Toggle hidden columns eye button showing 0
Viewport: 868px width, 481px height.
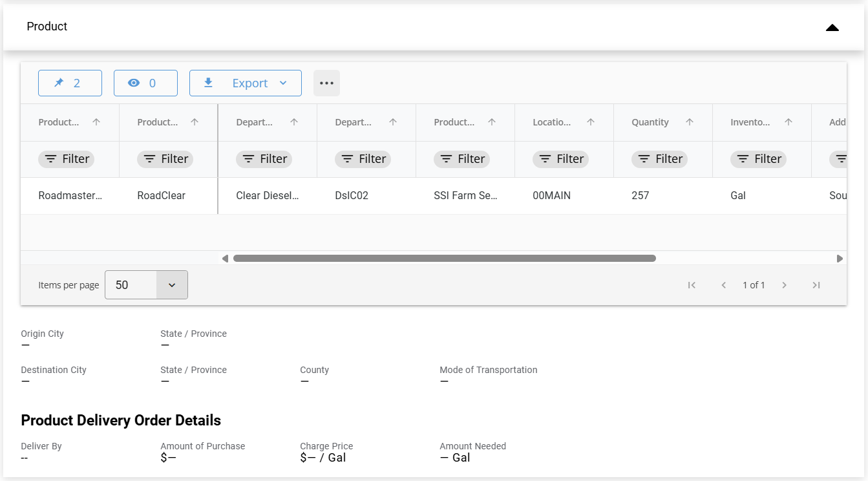click(145, 83)
